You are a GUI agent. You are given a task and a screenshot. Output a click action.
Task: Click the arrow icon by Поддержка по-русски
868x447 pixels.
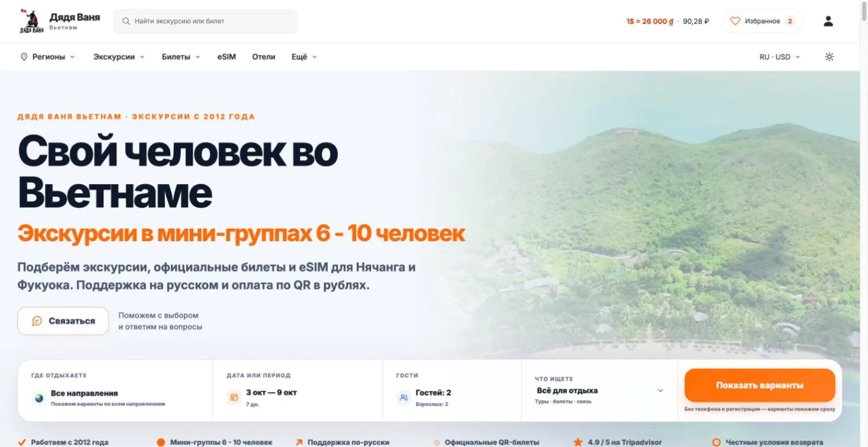(x=299, y=442)
